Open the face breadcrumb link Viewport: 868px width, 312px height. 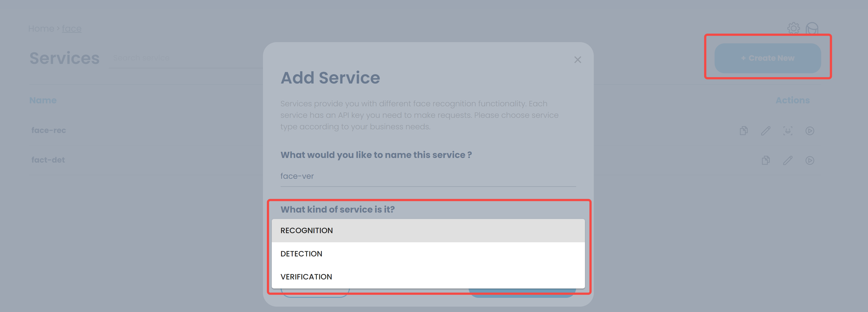72,29
